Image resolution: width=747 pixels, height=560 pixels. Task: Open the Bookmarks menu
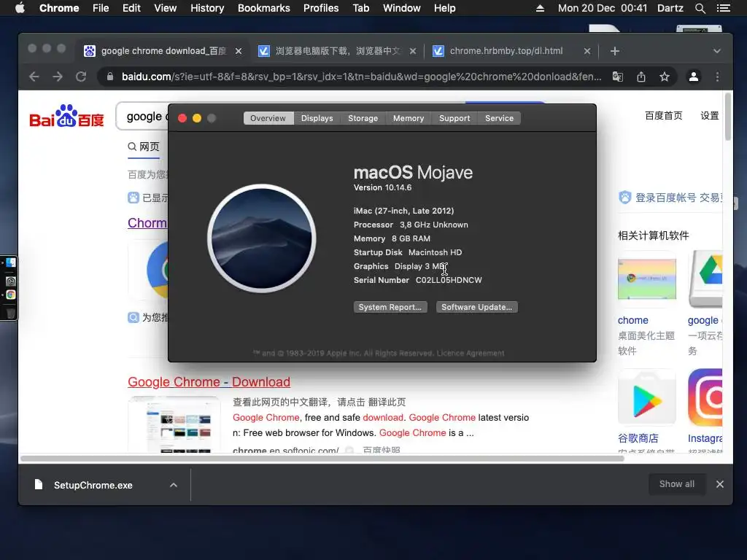point(264,8)
